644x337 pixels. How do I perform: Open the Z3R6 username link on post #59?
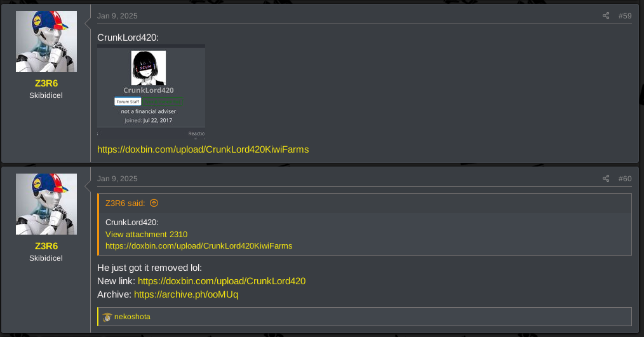point(46,83)
